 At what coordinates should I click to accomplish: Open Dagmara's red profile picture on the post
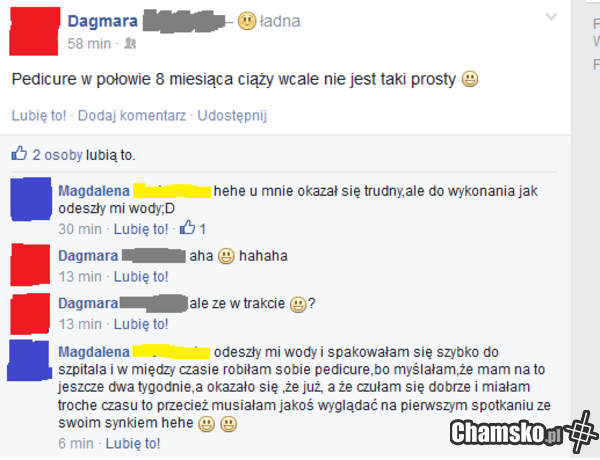tap(34, 31)
